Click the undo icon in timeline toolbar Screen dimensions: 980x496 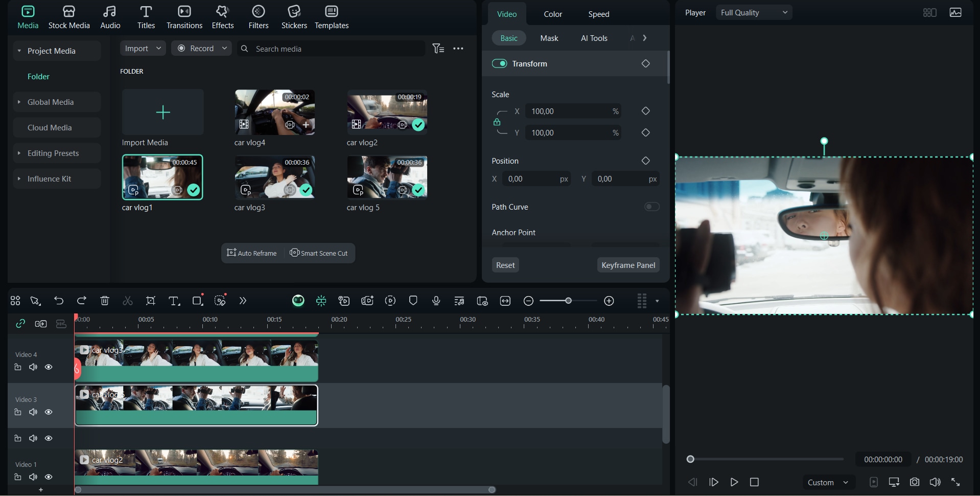[x=59, y=301]
